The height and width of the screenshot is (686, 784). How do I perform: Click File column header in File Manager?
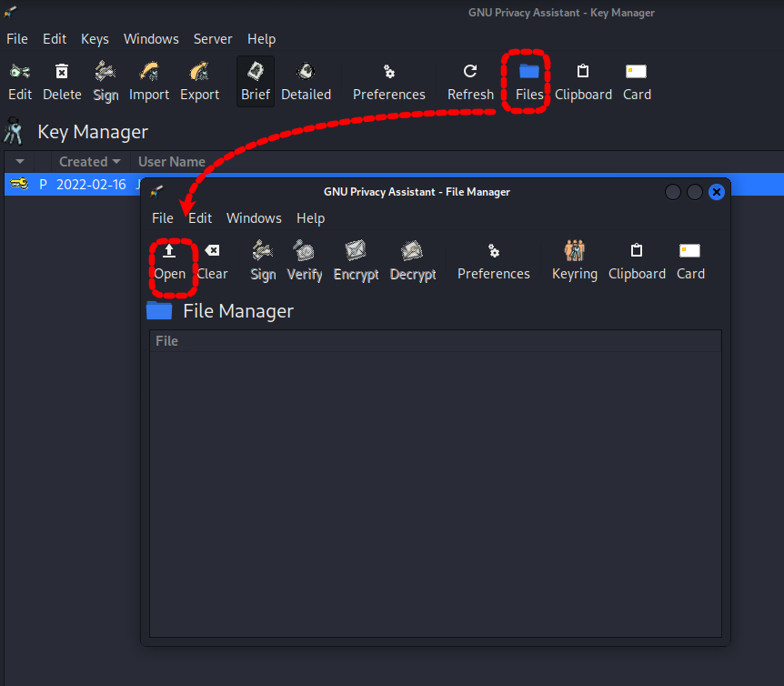pos(436,341)
